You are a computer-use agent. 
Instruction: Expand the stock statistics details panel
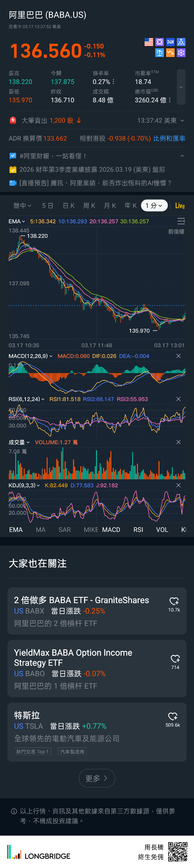tap(181, 87)
